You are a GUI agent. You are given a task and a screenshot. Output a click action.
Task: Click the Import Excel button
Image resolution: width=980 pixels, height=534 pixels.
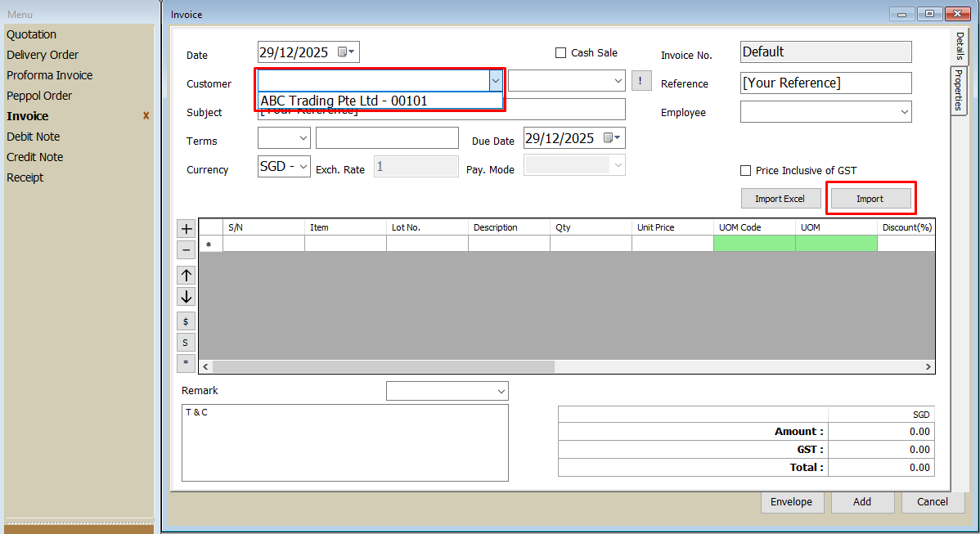pos(780,199)
